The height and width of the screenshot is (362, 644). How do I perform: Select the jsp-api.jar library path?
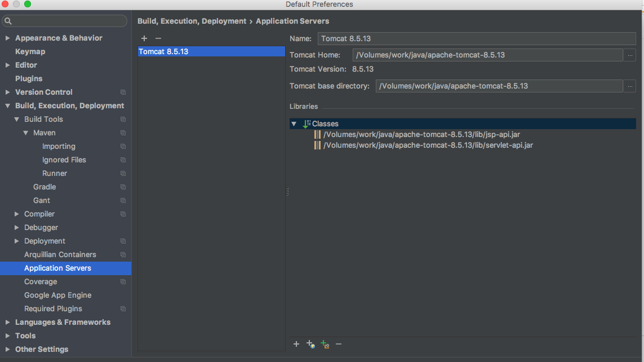(x=421, y=134)
